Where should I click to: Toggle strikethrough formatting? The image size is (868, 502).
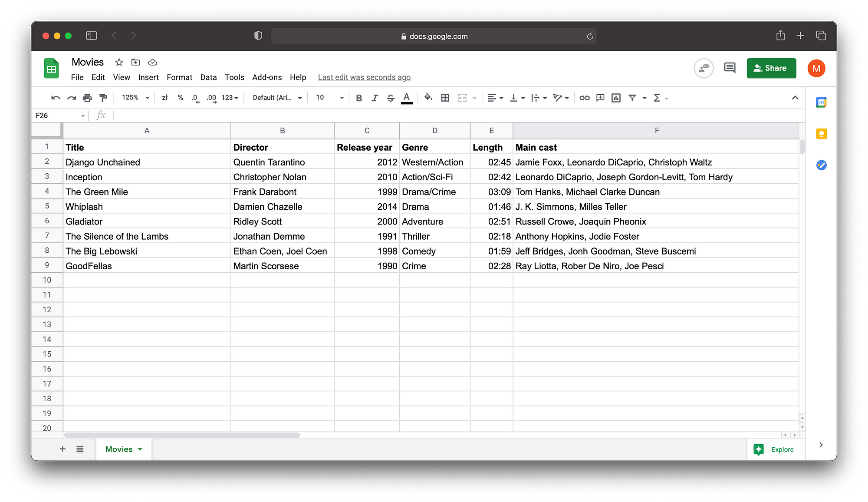pyautogui.click(x=391, y=98)
